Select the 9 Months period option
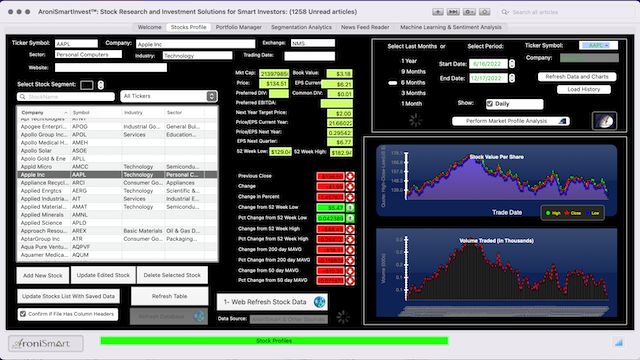Screen dimensions: 640x360 413,71
